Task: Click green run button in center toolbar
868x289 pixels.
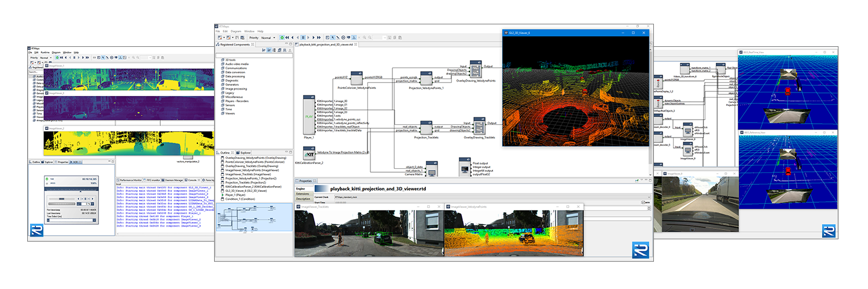Action: (x=282, y=38)
